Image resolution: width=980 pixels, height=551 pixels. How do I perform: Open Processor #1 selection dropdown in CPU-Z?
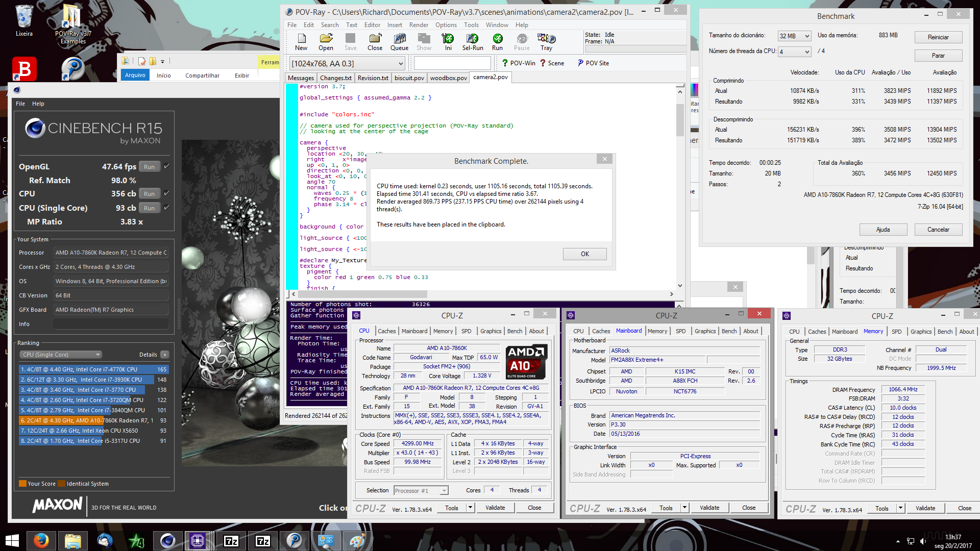click(421, 491)
